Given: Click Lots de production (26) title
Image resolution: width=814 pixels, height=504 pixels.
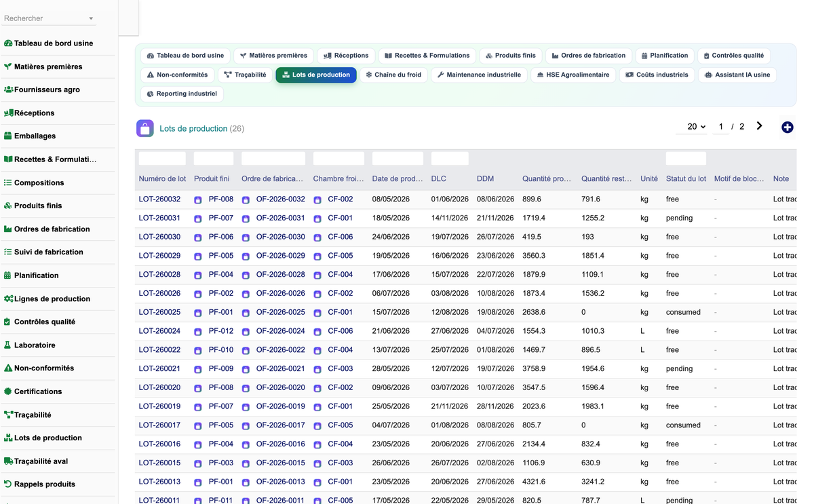Looking at the screenshot, I should click(201, 129).
